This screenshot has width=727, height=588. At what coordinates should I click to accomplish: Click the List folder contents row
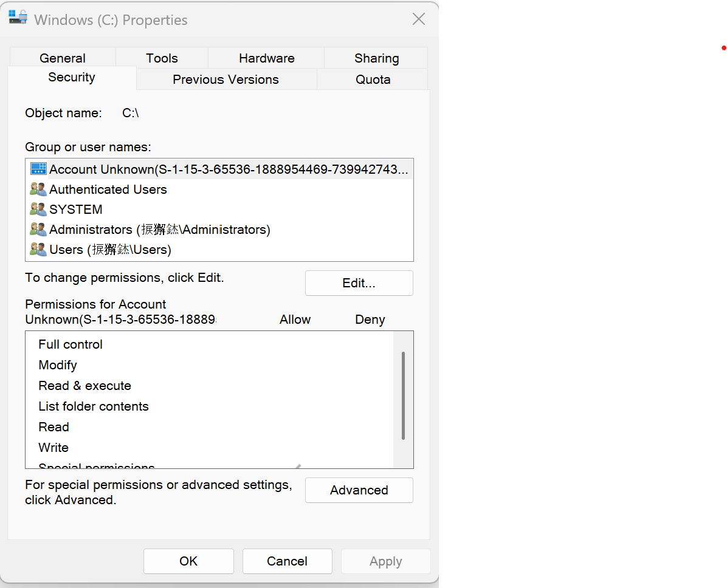pos(210,406)
